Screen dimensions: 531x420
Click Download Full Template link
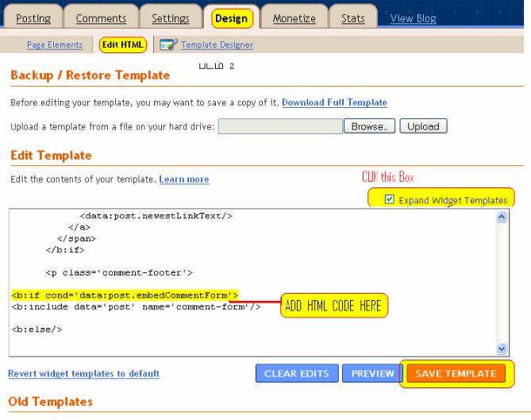[335, 102]
